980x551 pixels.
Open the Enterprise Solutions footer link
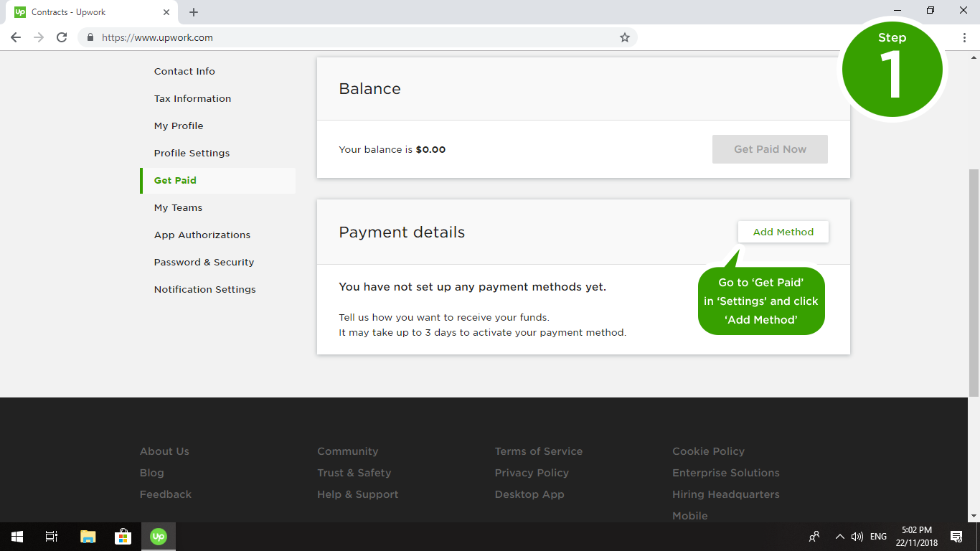[726, 473]
